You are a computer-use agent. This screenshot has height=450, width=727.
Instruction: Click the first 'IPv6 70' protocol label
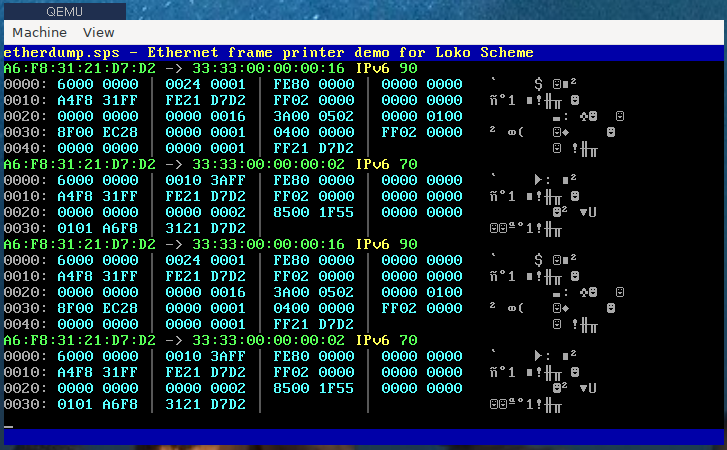pyautogui.click(x=386, y=164)
